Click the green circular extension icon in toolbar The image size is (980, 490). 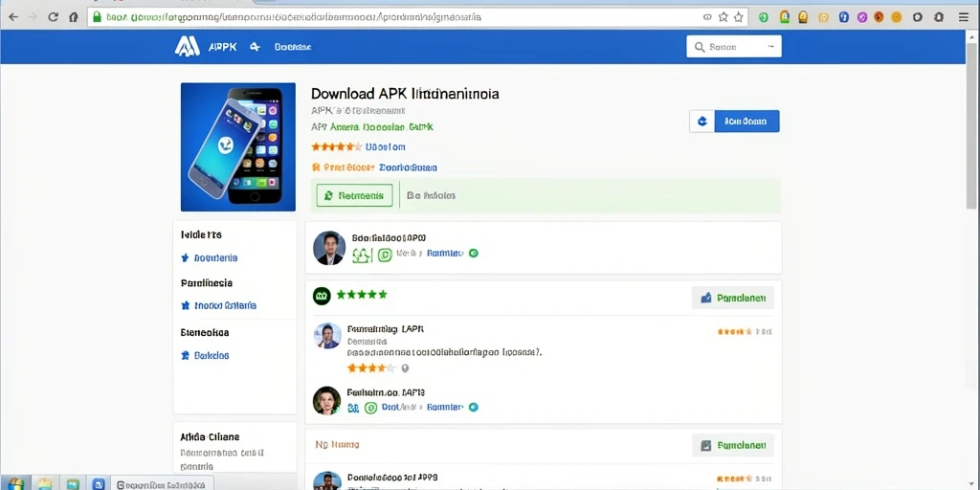click(x=763, y=17)
